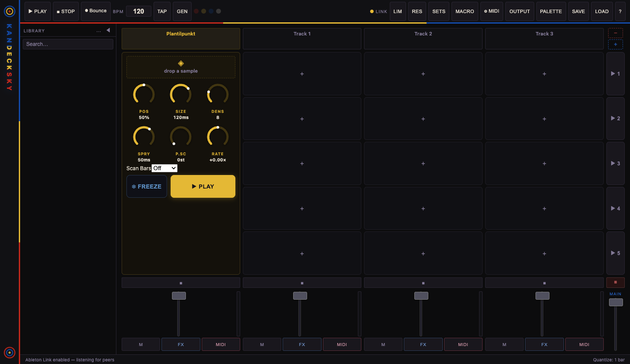Toggle the LIM limiter

(x=398, y=11)
